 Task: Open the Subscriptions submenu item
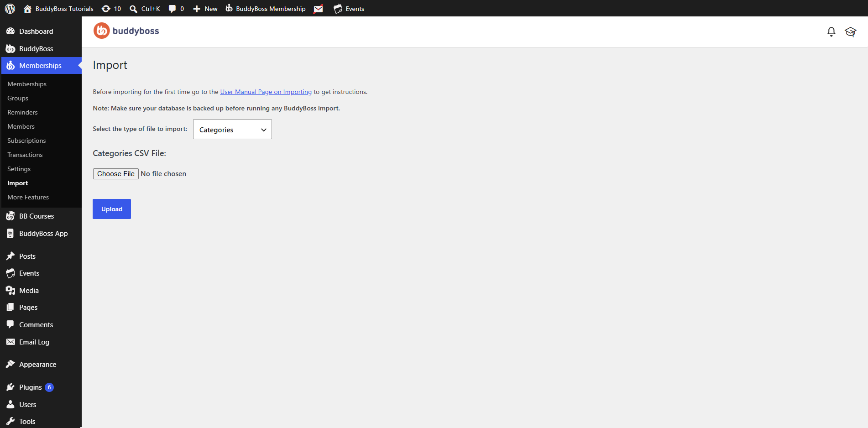[26, 141]
